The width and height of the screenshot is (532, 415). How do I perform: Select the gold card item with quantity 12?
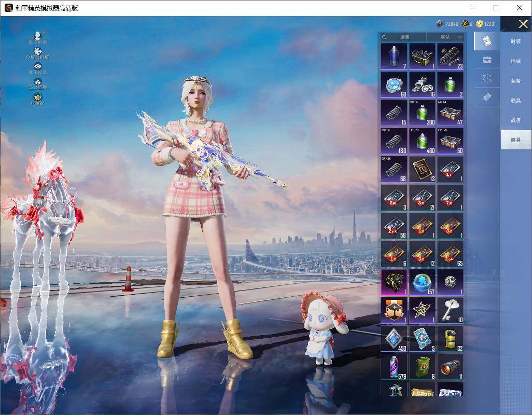click(x=422, y=254)
